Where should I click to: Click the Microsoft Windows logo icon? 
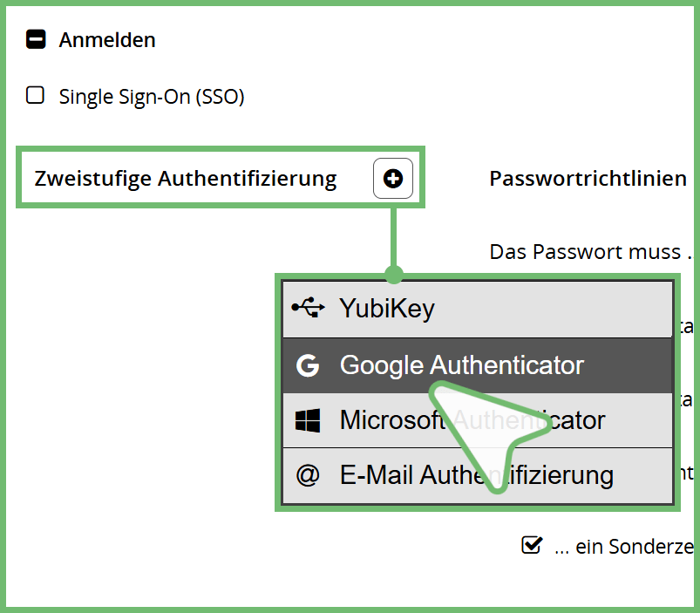point(308,421)
